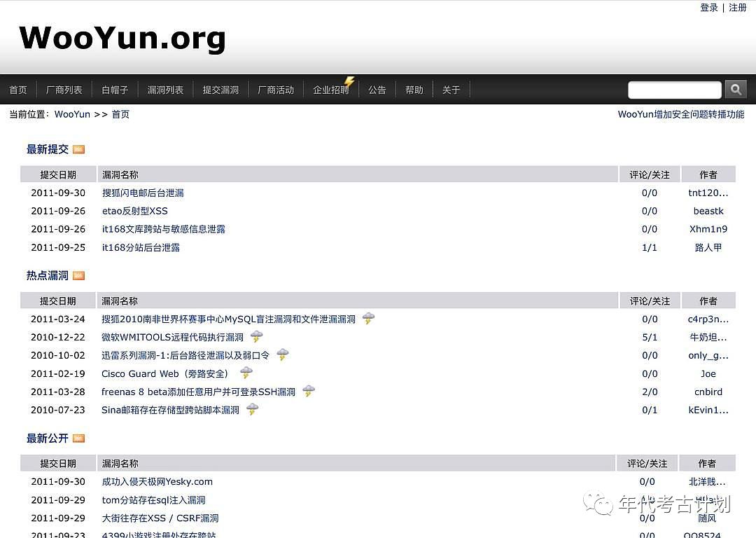Open 迅雷系列漏洞-1:后台路径泄漏以及弱口令
This screenshot has width=756, height=538.
pyautogui.click(x=185, y=356)
